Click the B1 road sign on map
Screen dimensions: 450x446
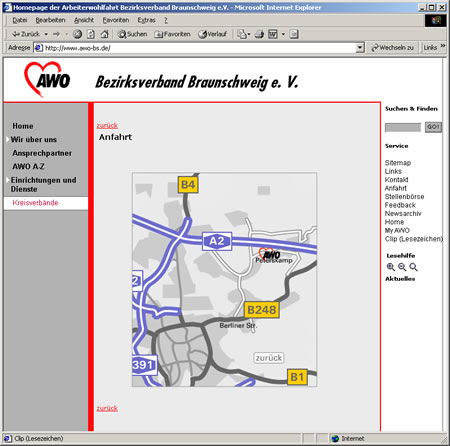(297, 377)
